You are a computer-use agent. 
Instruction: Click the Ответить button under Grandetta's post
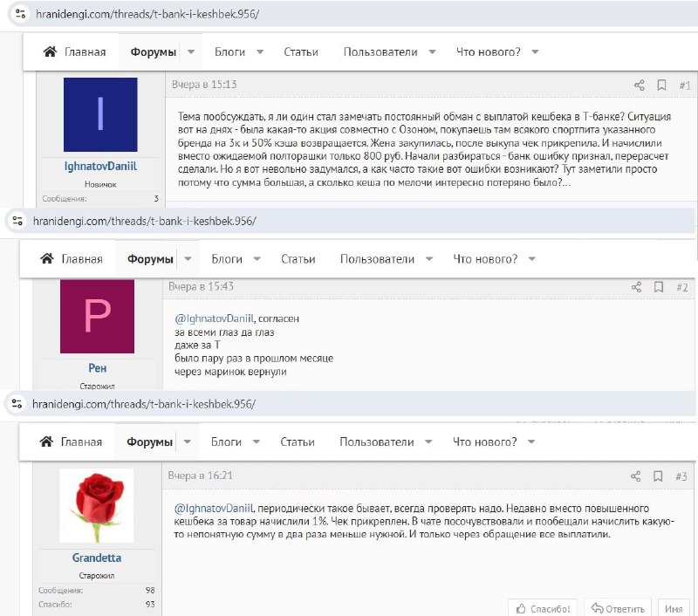pos(618,608)
